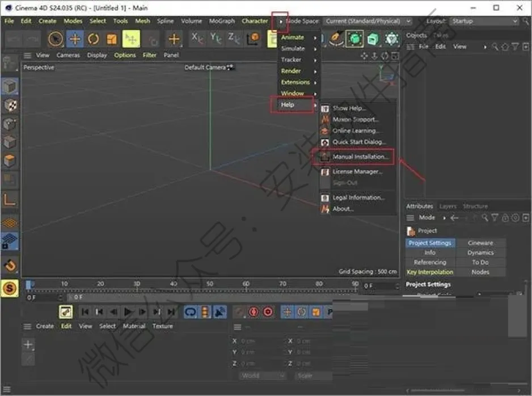Select Polygons mode orange cube icon
This screenshot has height=396, width=532.
coord(10,160)
